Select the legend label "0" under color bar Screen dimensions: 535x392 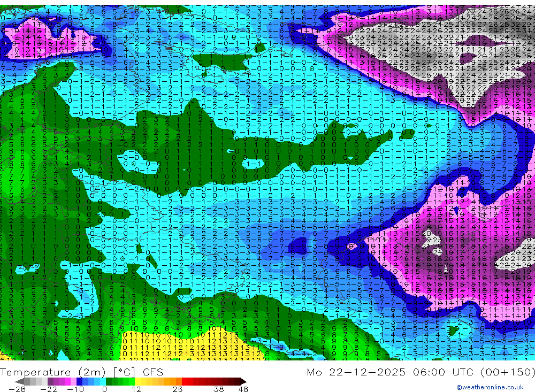tap(104, 389)
